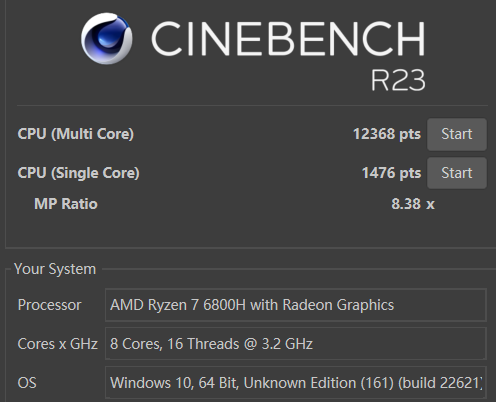
Task: Click inside the Processor text field
Action: [296, 305]
